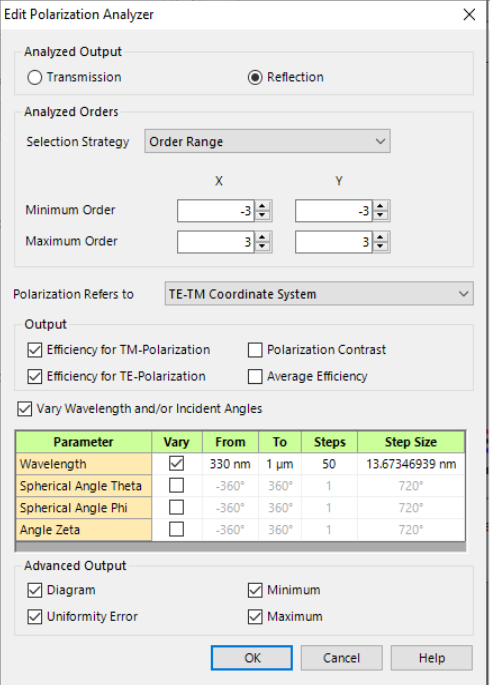Image resolution: width=490 pixels, height=686 pixels.
Task: Check Vary for Angle Zeta row
Action: pos(177,529)
